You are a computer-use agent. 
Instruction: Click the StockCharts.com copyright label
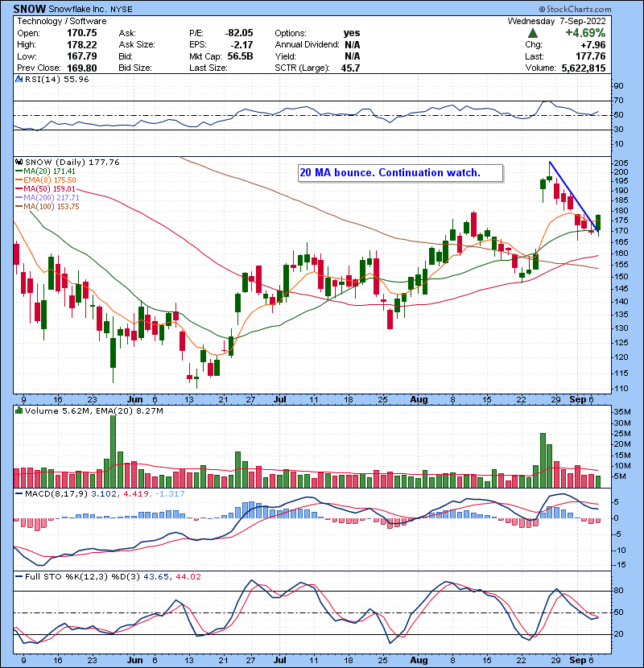click(x=575, y=9)
